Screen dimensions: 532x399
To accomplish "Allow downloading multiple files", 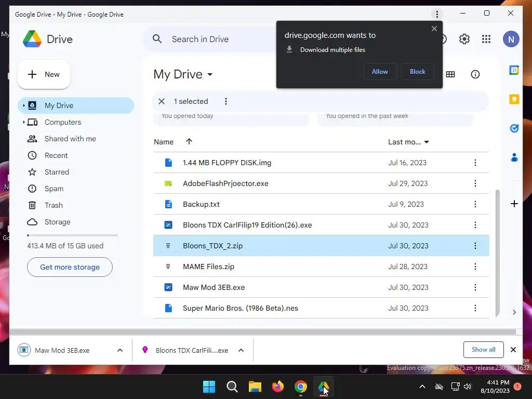I will coord(380,72).
